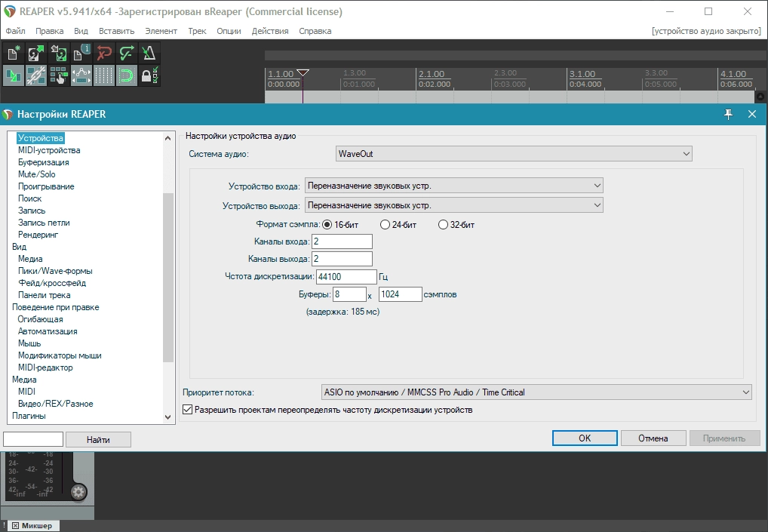This screenshot has width=768, height=532.
Task: Click the REAPER logo in the title bar
Action: point(10,11)
